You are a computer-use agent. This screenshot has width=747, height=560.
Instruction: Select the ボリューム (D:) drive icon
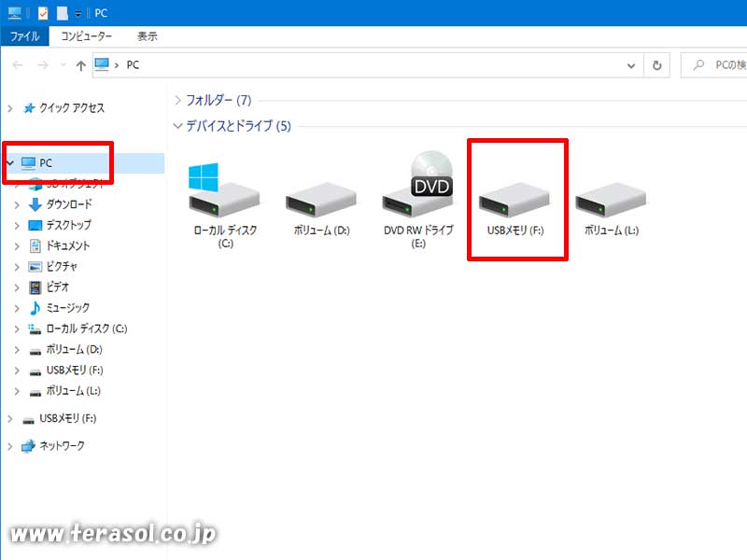(320, 203)
